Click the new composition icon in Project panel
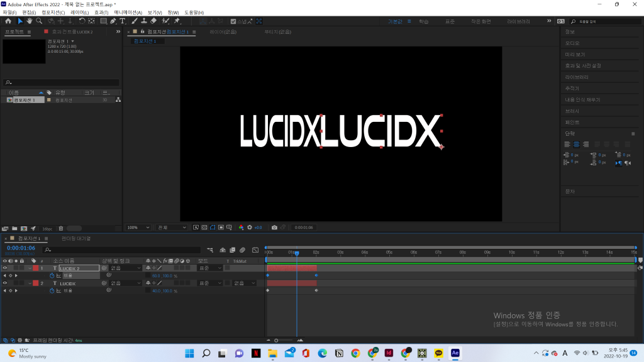This screenshot has height=362, width=644. coord(24,229)
